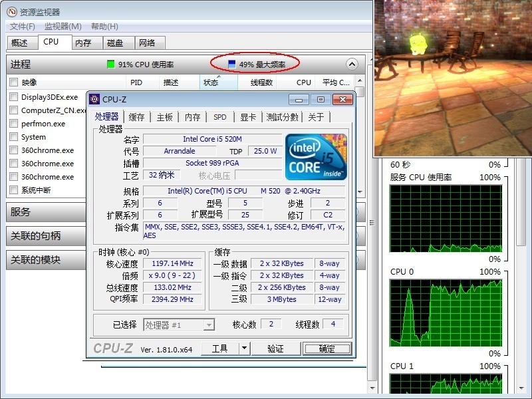Open the 工具 button dropdown arrow
Viewport: 532px width, 399px height.
click(x=244, y=348)
